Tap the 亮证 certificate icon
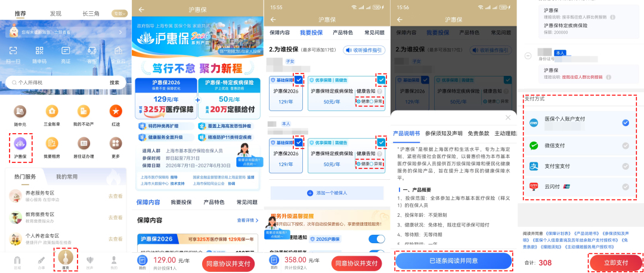This screenshot has height=273, width=644. (66, 51)
